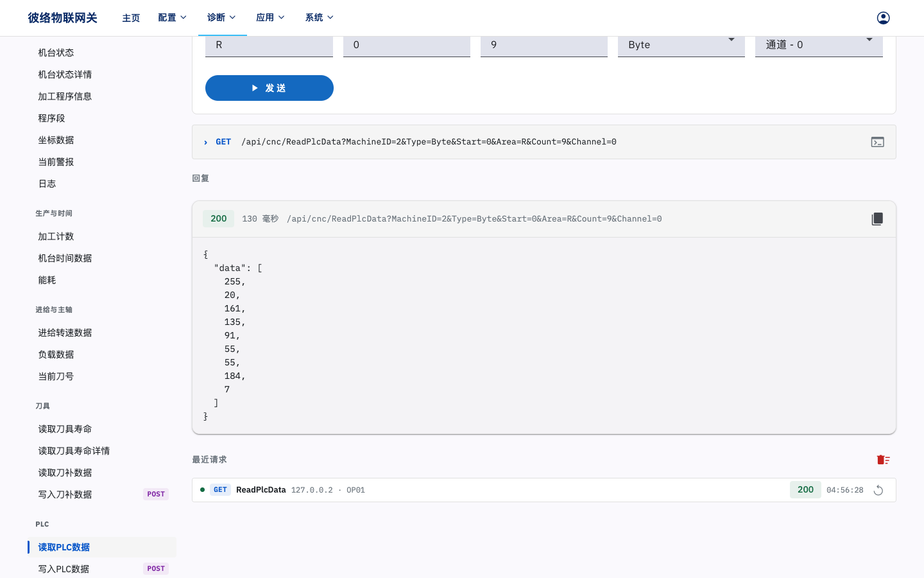Click the value 184 in response data
The image size is (924, 578).
click(x=232, y=376)
